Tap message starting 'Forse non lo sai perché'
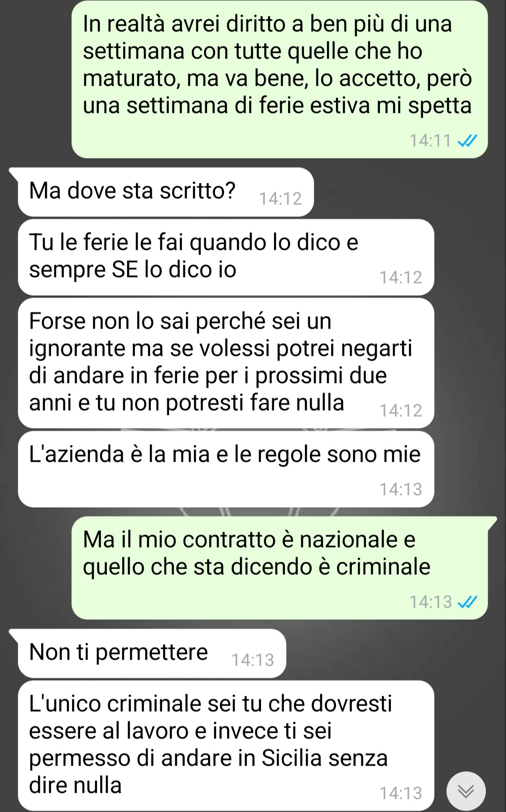 click(x=226, y=363)
